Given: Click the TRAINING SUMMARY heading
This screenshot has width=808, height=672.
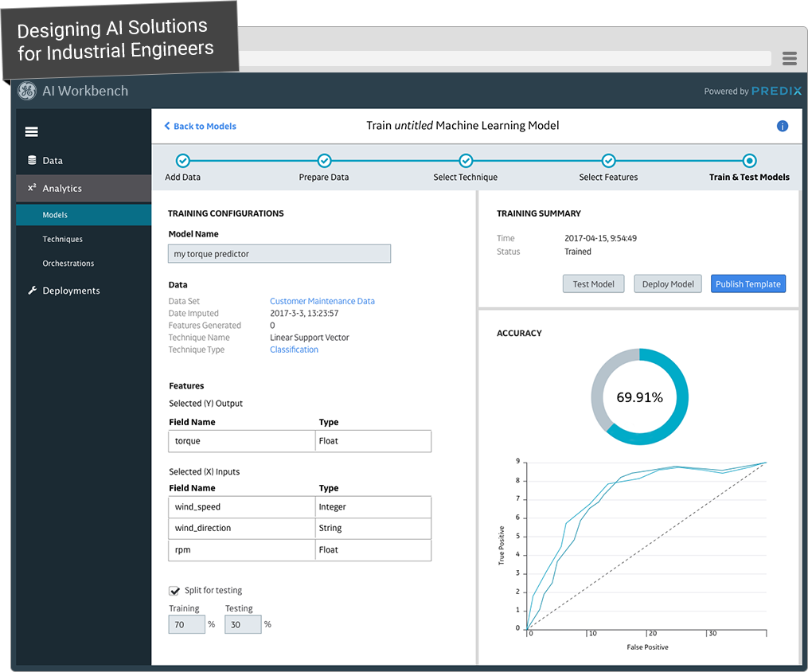Looking at the screenshot, I should click(538, 213).
